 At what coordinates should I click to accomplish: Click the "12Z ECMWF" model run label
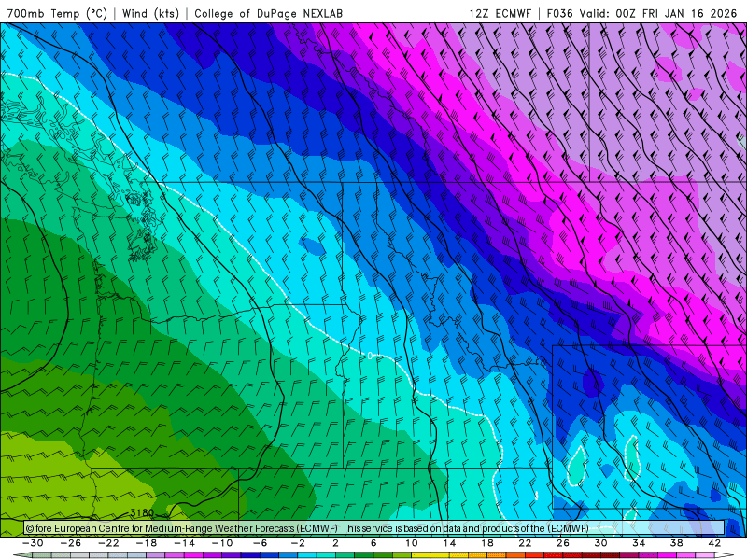[500, 13]
